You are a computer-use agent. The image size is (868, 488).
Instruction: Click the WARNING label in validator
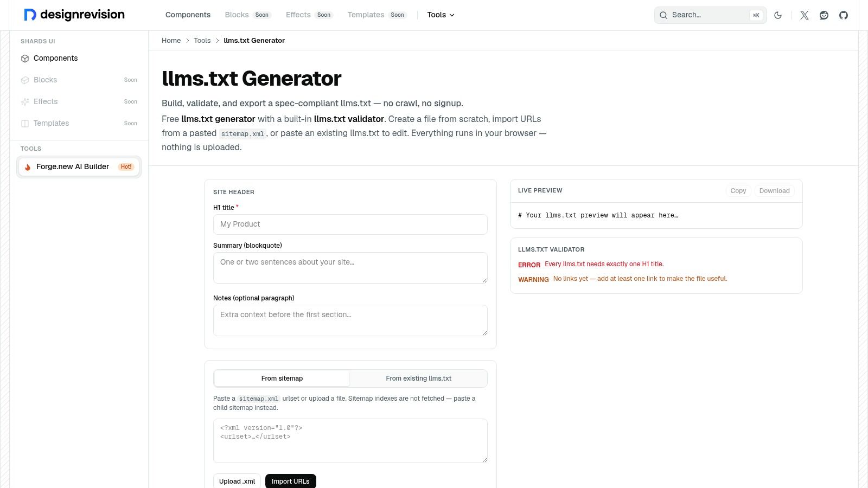point(533,280)
